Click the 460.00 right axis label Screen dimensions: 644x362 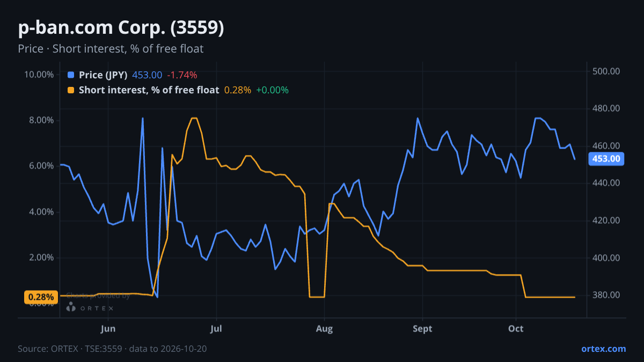pos(606,146)
